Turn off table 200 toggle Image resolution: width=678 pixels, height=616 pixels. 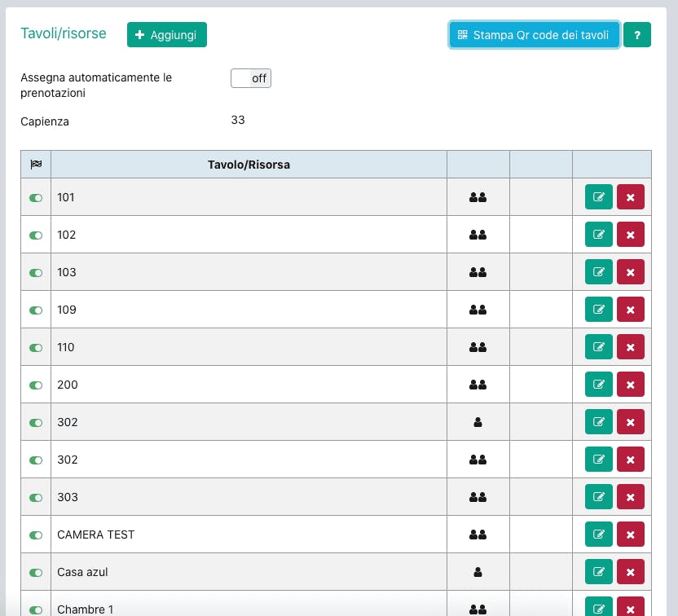tap(36, 385)
